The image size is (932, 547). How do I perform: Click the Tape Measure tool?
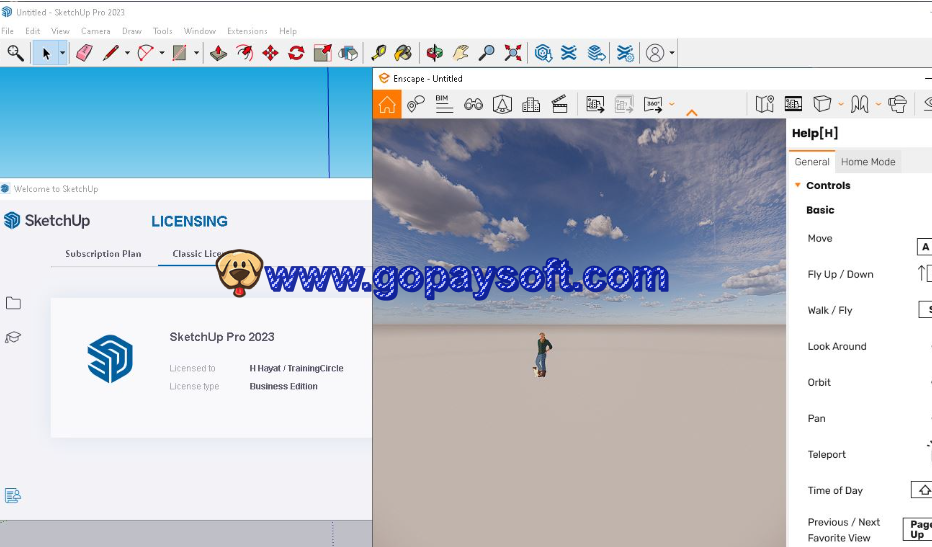coord(379,53)
